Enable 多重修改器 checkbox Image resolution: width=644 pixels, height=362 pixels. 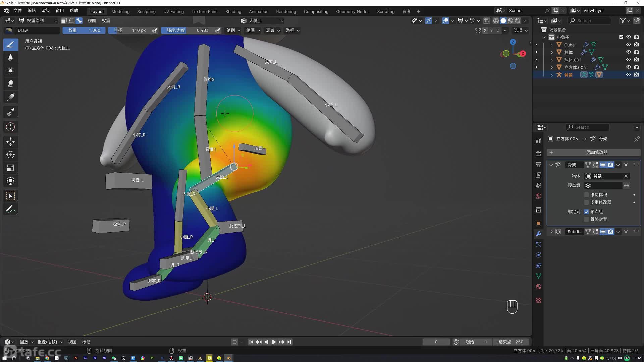tap(586, 202)
